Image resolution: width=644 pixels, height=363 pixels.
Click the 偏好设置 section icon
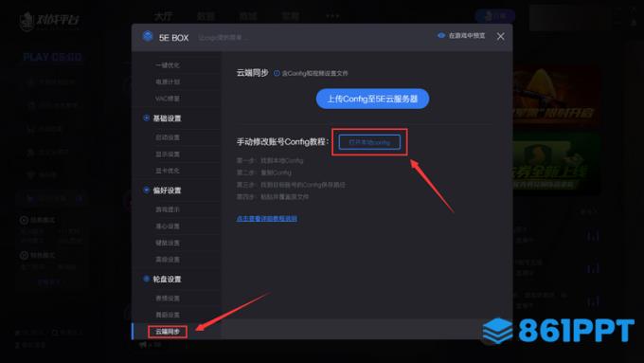point(146,190)
